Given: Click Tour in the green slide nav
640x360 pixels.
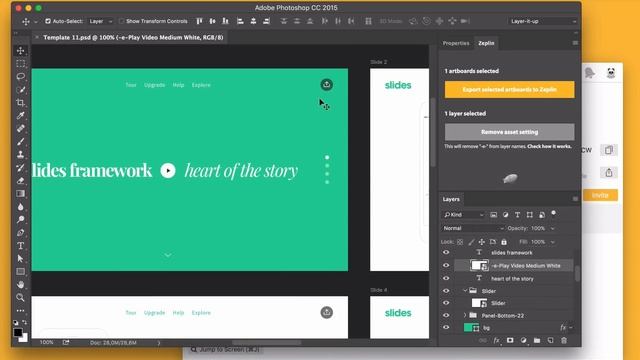Looking at the screenshot, I should pyautogui.click(x=131, y=85).
